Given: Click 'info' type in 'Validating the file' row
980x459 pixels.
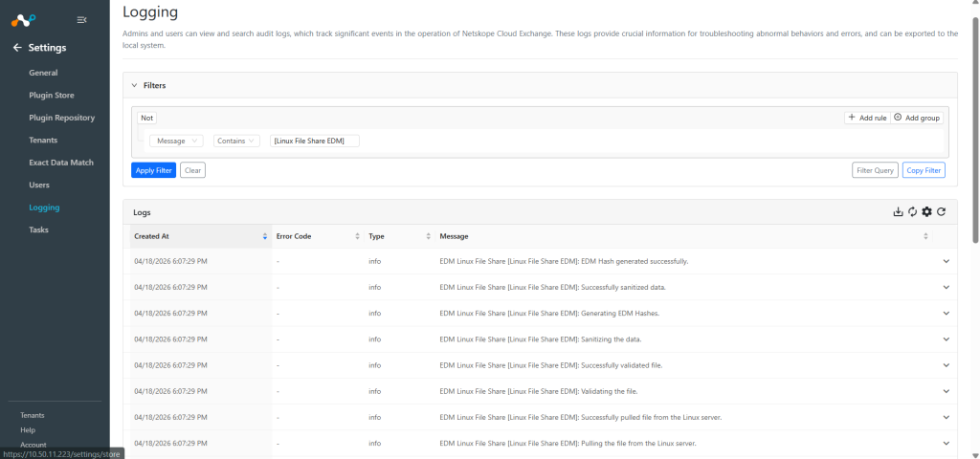Looking at the screenshot, I should [374, 391].
